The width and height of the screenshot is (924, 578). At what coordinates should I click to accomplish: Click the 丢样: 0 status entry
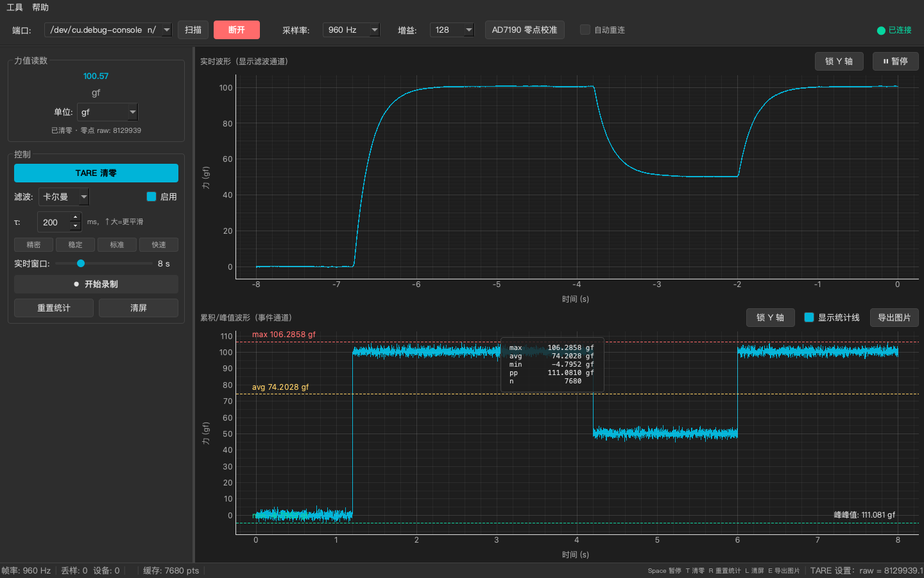(74, 570)
